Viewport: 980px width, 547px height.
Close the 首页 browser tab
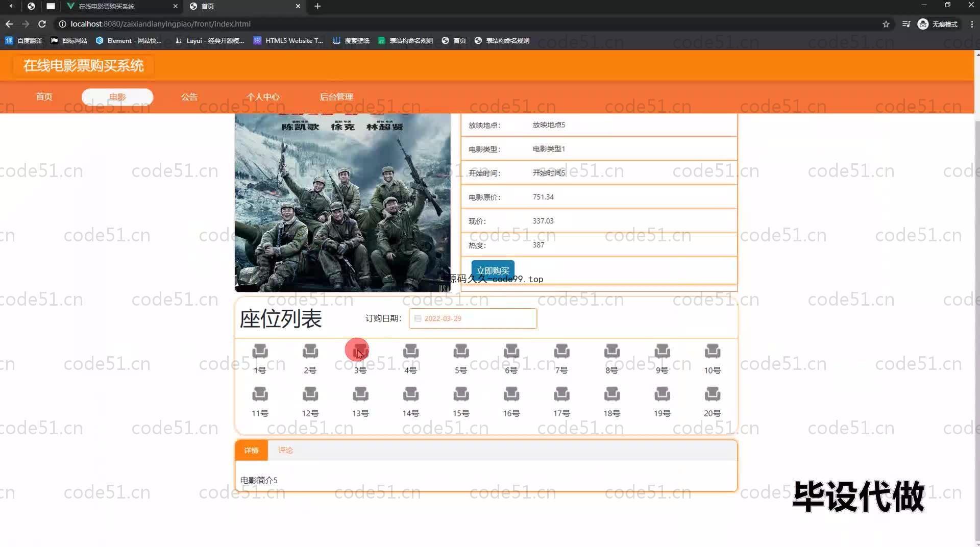click(x=298, y=6)
